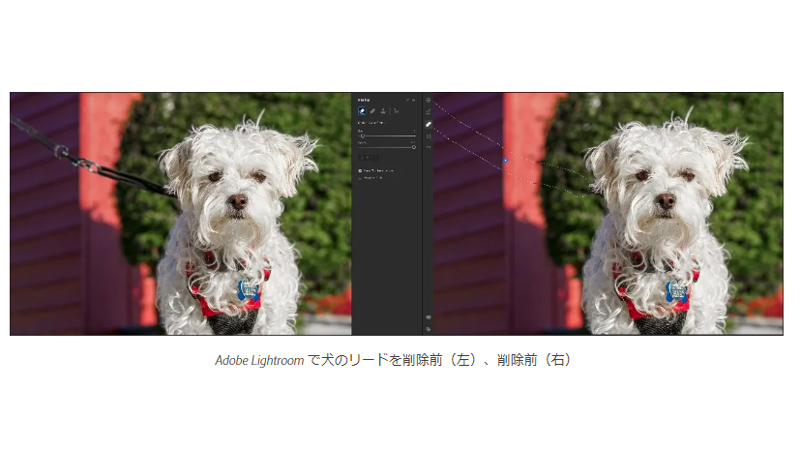The image size is (800, 450).
Task: Click the highlighted Healing icon in right strip
Action: [429, 124]
